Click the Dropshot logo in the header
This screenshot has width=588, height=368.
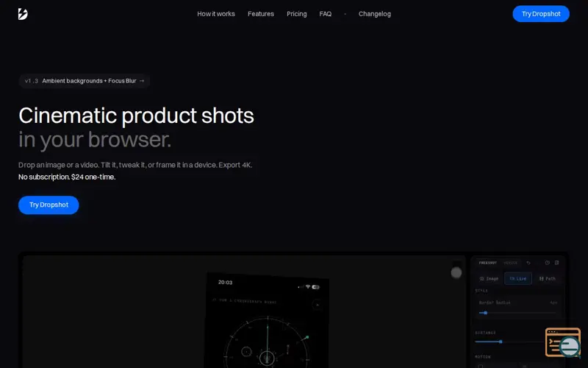[23, 14]
